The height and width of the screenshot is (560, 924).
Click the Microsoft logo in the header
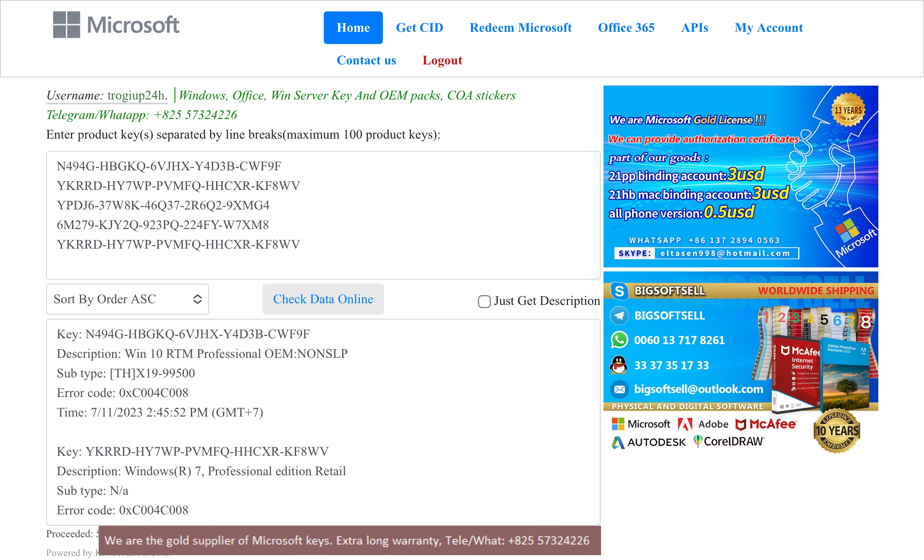(x=116, y=25)
